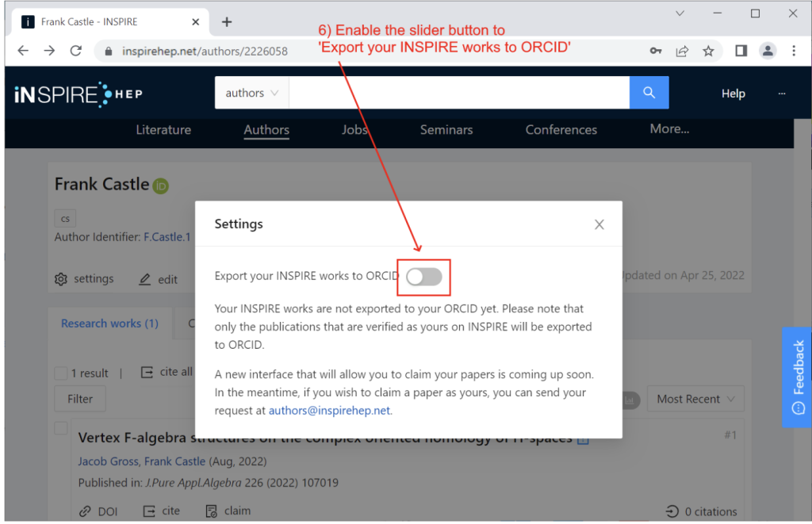This screenshot has height=524, width=812.
Task: Click the claim icon under paper
Action: pyautogui.click(x=211, y=511)
